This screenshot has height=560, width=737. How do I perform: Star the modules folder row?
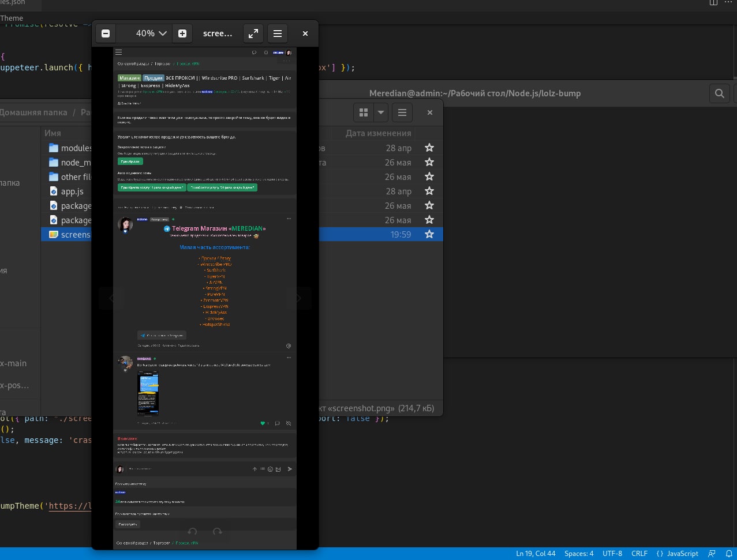(429, 148)
